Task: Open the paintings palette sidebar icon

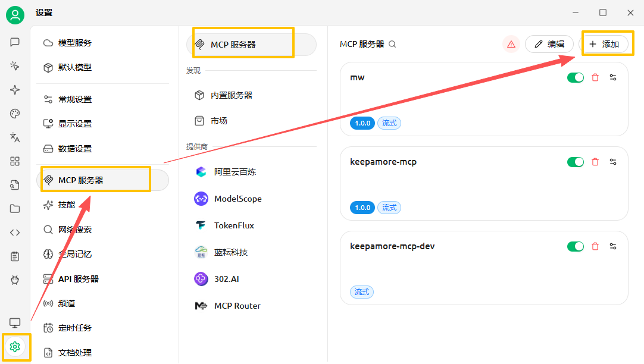Action: point(15,114)
